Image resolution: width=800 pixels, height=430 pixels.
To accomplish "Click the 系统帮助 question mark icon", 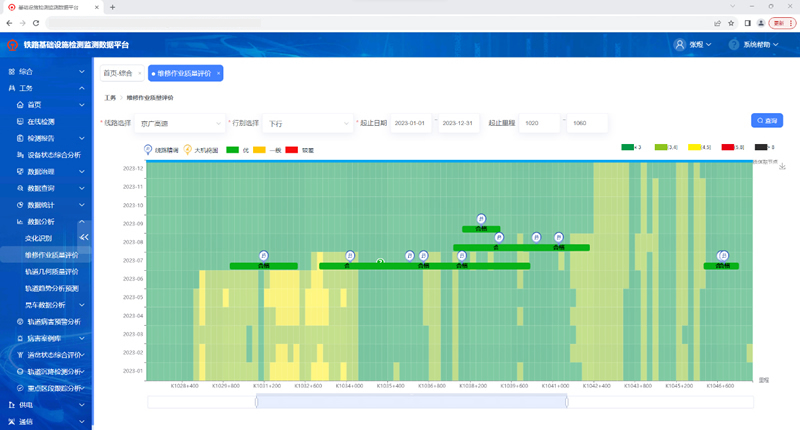I will point(732,45).
